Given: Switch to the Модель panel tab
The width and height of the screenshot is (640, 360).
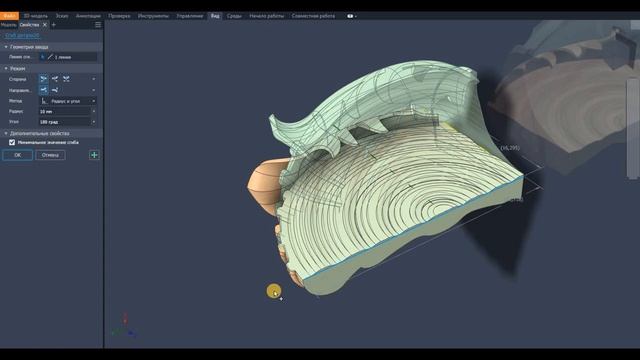Looking at the screenshot, I should coord(8,25).
